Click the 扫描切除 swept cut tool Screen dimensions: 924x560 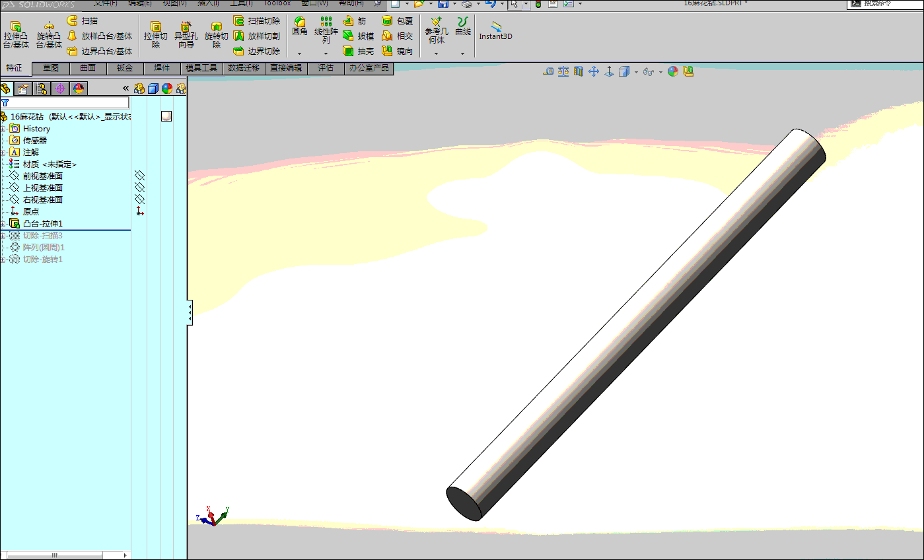click(257, 21)
